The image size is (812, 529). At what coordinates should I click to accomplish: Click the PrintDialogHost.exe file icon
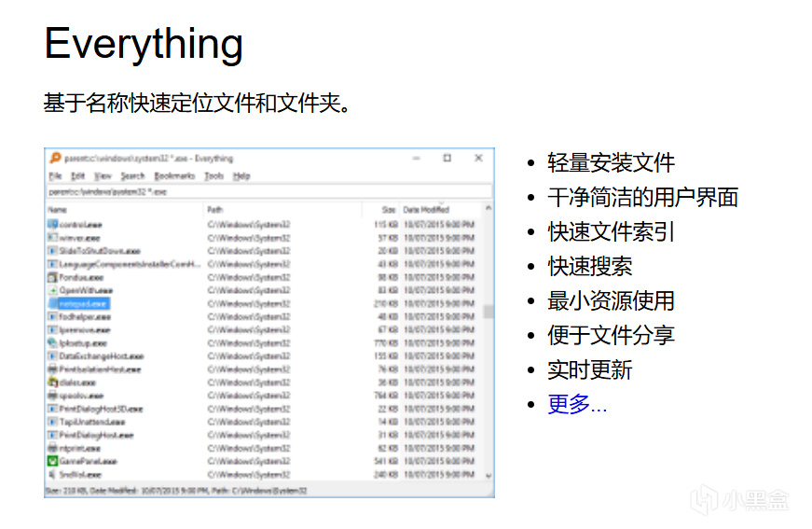pyautogui.click(x=52, y=435)
